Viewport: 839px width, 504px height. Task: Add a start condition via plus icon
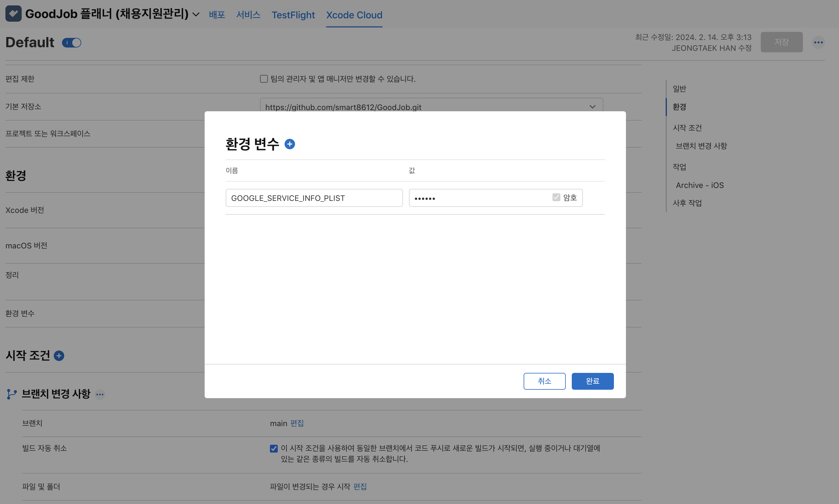point(59,355)
